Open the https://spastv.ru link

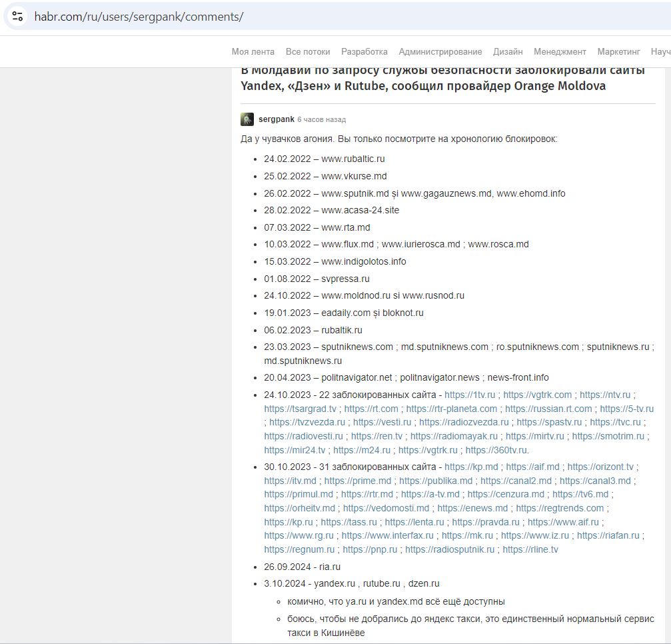(x=549, y=422)
